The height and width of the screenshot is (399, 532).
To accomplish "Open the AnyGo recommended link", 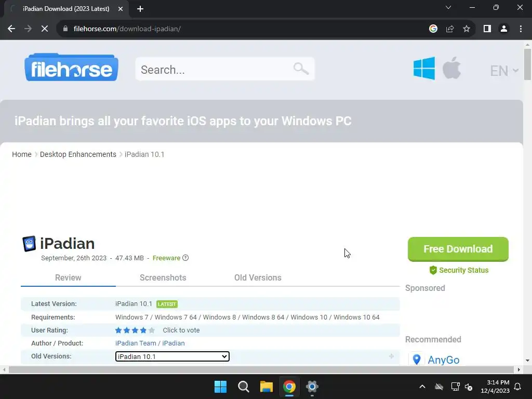I will (444, 360).
